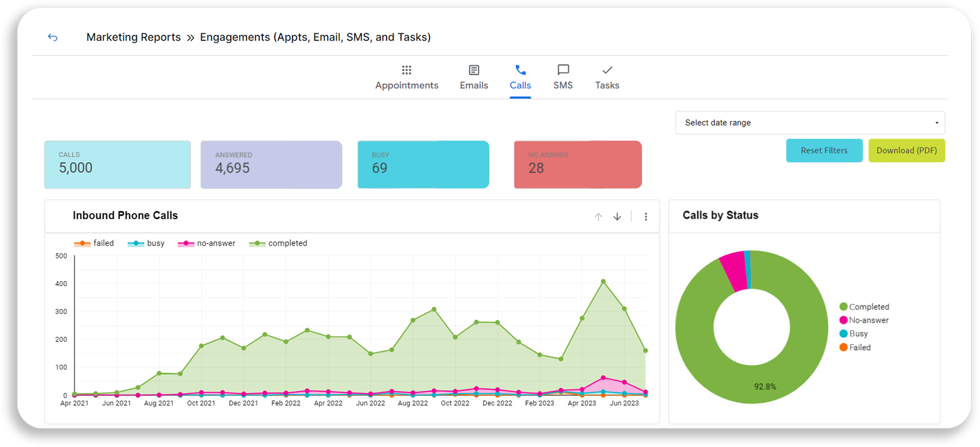The image size is (980, 447).
Task: Click the Calls phone icon
Action: coord(520,70)
